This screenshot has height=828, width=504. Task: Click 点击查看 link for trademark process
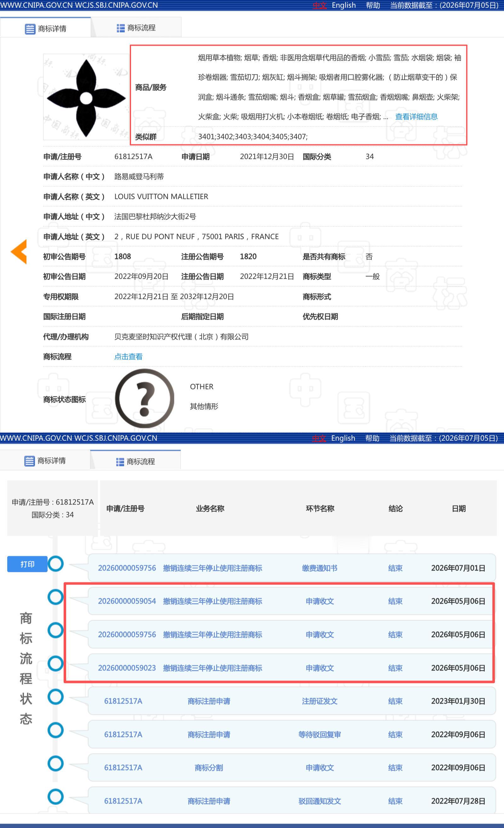(128, 357)
